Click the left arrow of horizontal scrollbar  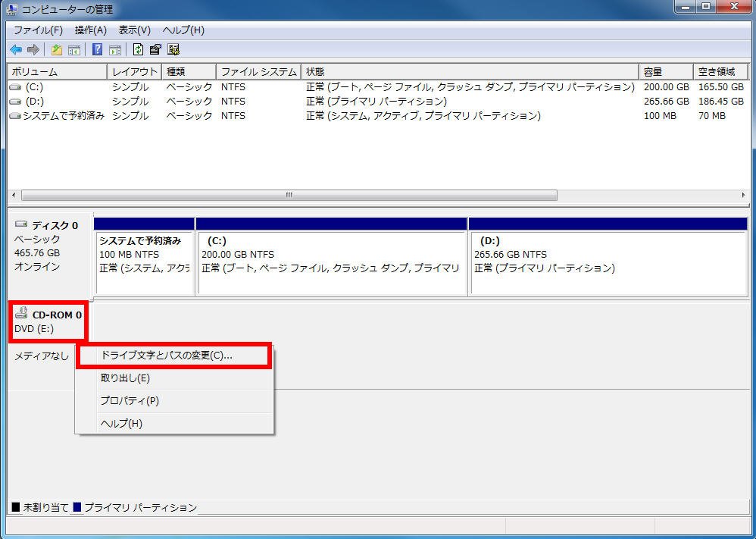tap(14, 196)
